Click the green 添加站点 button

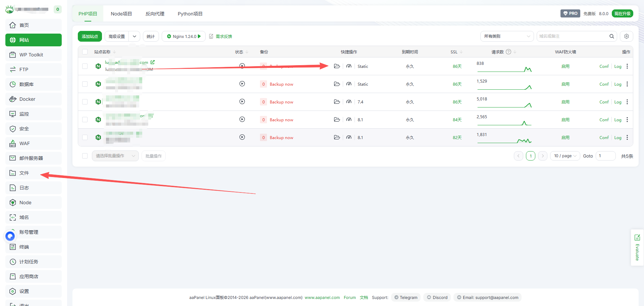point(90,36)
